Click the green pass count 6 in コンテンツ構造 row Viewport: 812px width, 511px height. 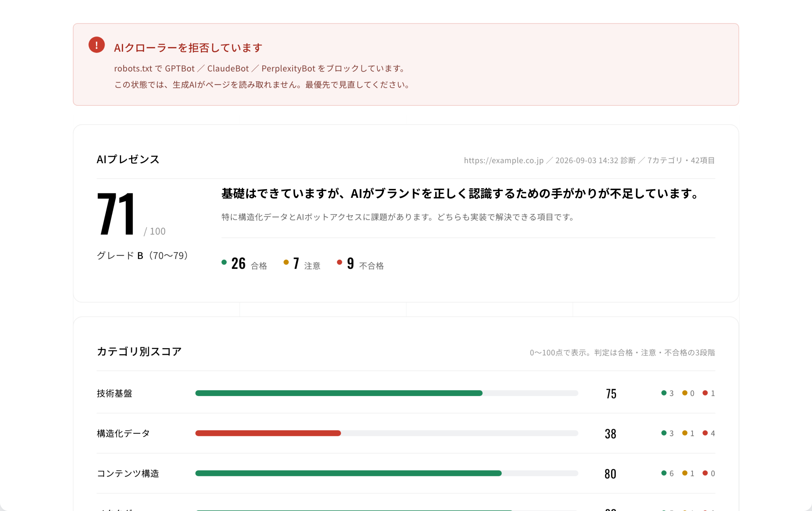667,473
